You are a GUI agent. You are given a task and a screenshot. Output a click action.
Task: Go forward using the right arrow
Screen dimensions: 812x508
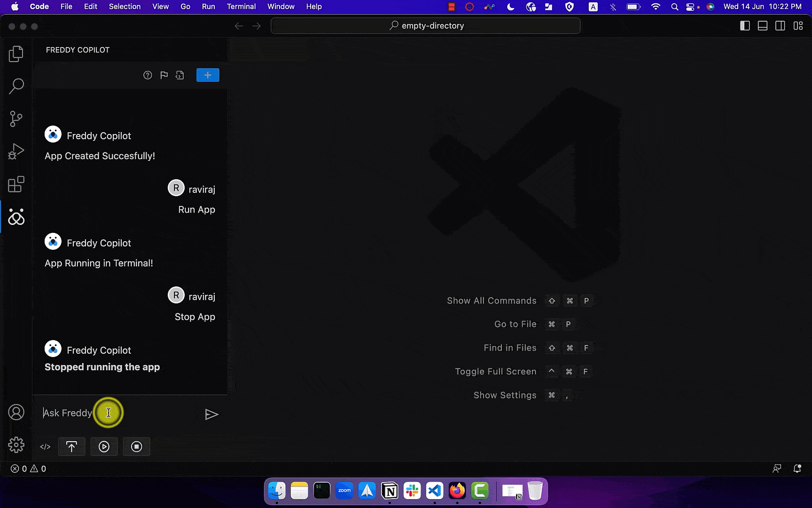[257, 26]
